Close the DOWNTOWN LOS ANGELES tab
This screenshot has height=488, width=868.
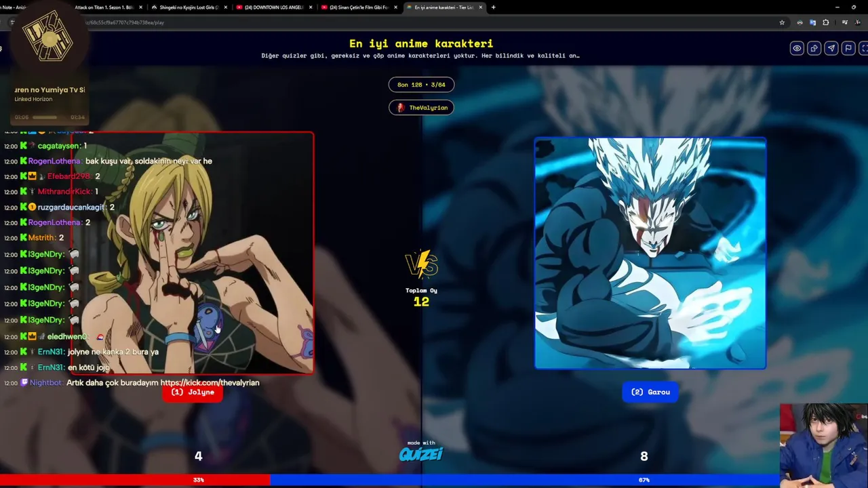(x=311, y=7)
